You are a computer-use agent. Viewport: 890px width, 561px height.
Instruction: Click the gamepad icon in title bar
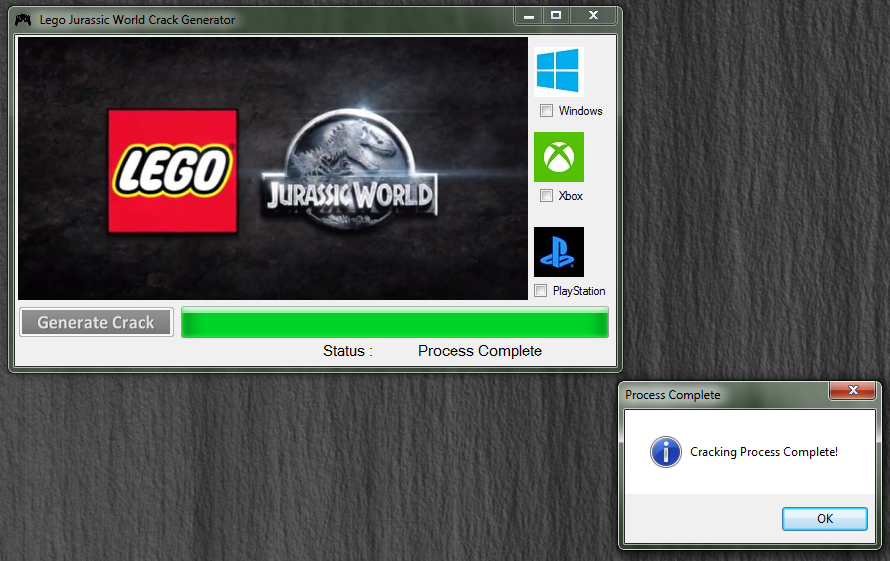pos(23,20)
